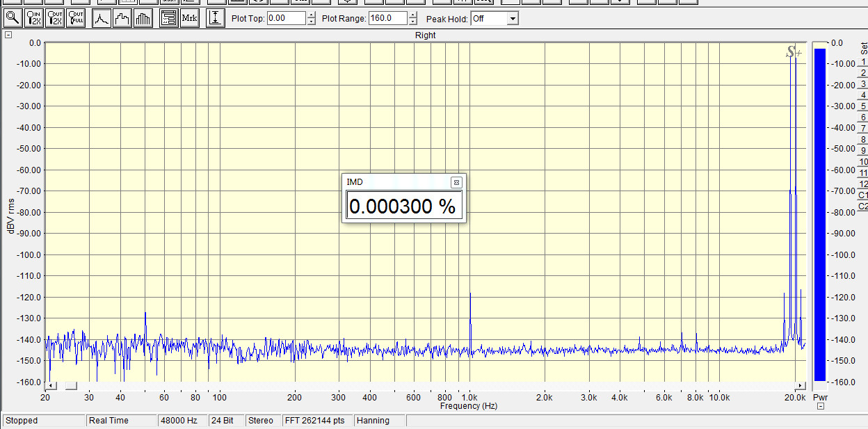This screenshot has width=868, height=429.
Task: Click the Zoom Out 2X icon
Action: tap(55, 18)
